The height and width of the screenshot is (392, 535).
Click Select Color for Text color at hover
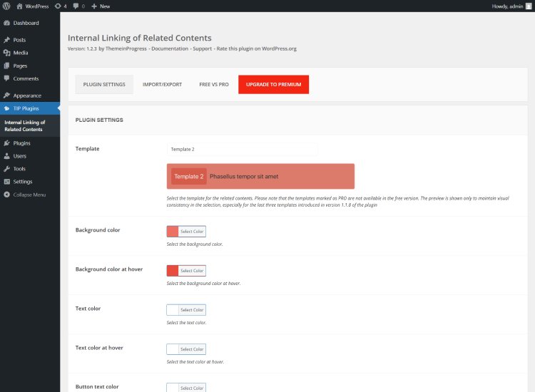pos(192,349)
